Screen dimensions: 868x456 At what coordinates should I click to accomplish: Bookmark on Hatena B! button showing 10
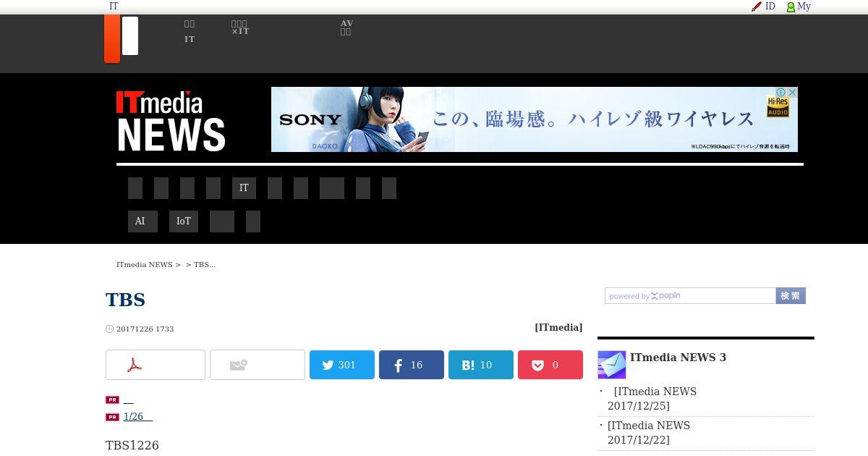(481, 365)
